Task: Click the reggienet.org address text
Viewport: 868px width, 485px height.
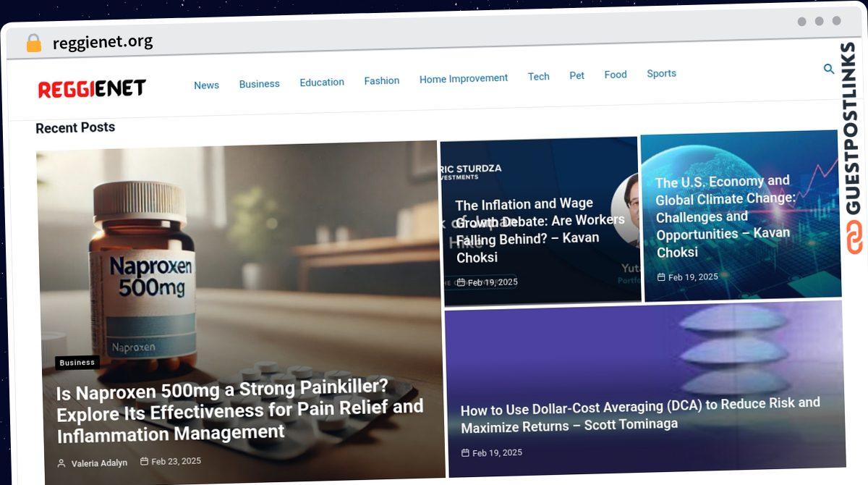Action: pyautogui.click(x=103, y=42)
